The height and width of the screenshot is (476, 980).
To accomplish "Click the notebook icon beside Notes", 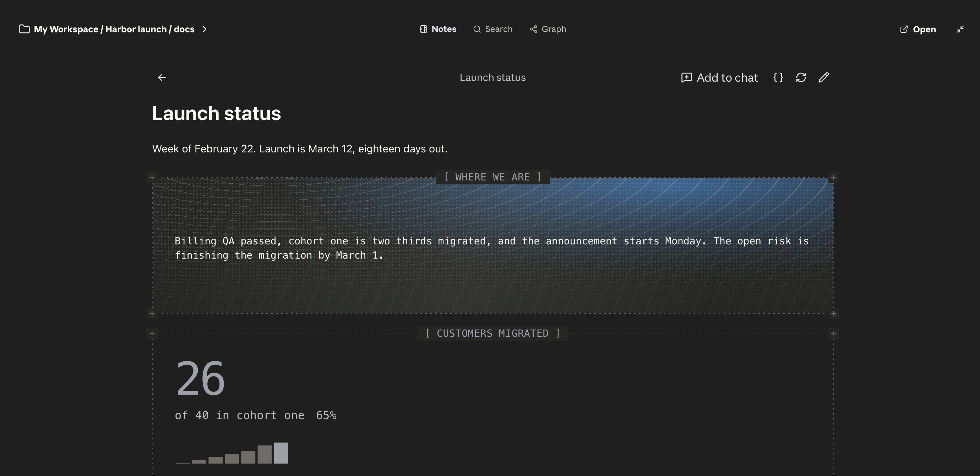I will pos(423,29).
